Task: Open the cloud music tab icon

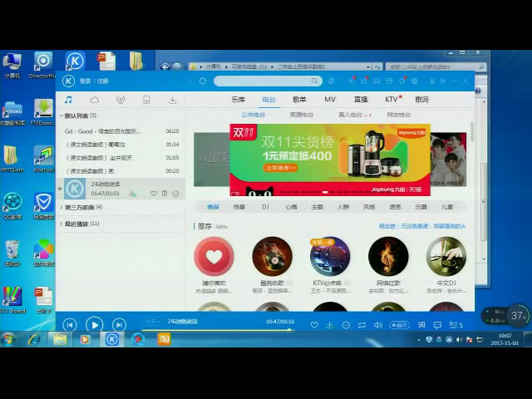Action: point(94,100)
